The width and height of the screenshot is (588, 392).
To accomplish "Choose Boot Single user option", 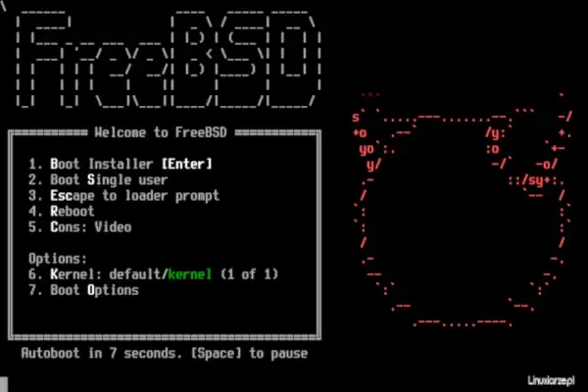I will (x=98, y=179).
